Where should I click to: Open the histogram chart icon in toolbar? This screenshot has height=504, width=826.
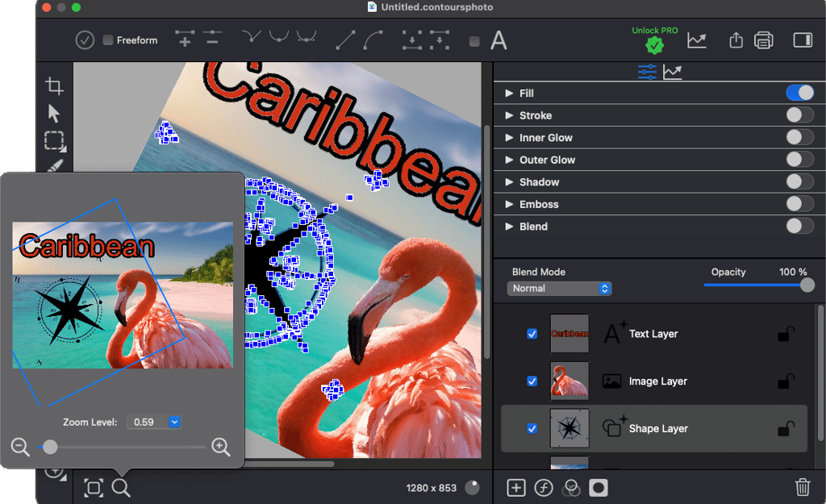tap(696, 40)
